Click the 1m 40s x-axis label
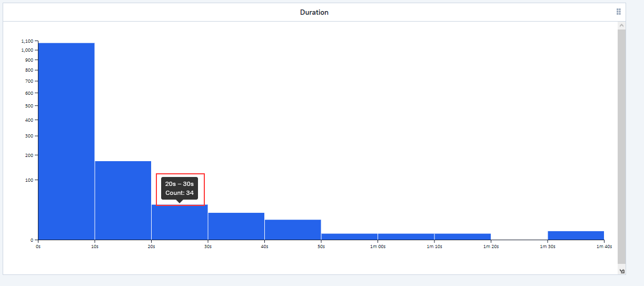The height and width of the screenshot is (286, 644). point(603,246)
